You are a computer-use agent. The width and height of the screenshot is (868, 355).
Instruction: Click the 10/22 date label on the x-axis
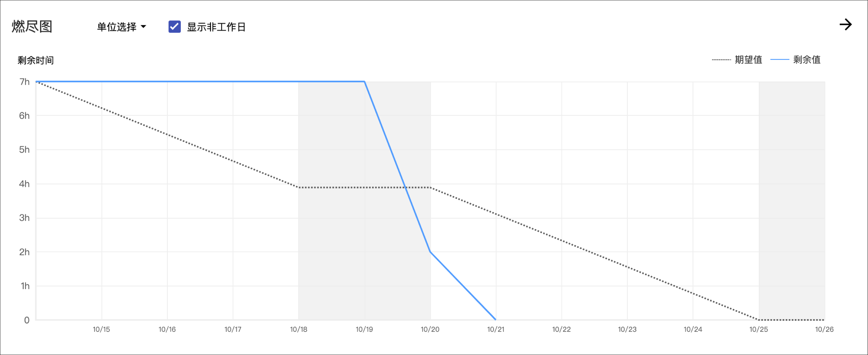561,329
